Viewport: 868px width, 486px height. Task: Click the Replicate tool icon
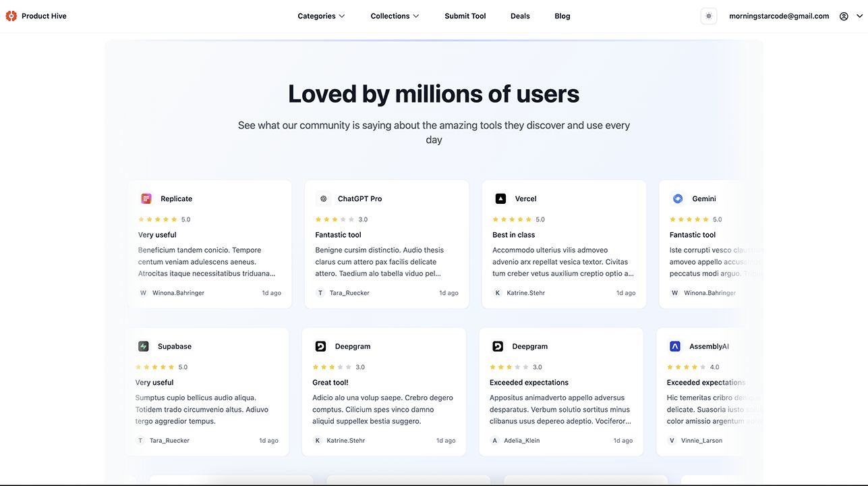(146, 198)
